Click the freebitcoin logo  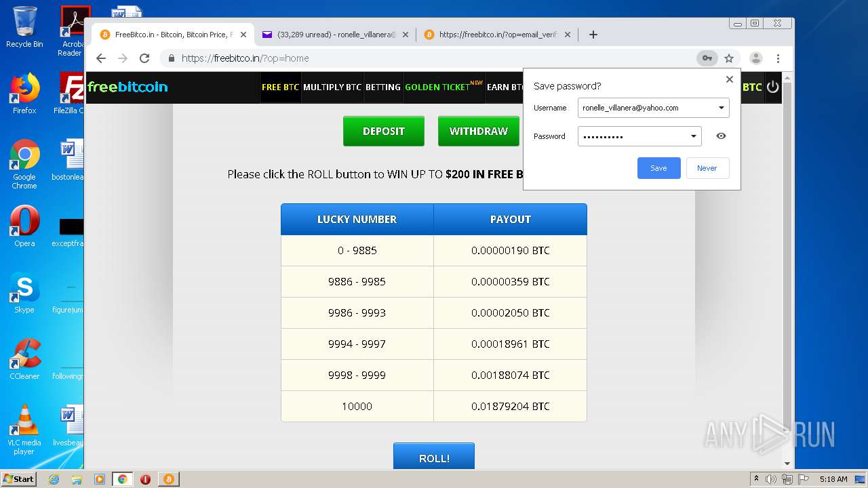coord(127,87)
